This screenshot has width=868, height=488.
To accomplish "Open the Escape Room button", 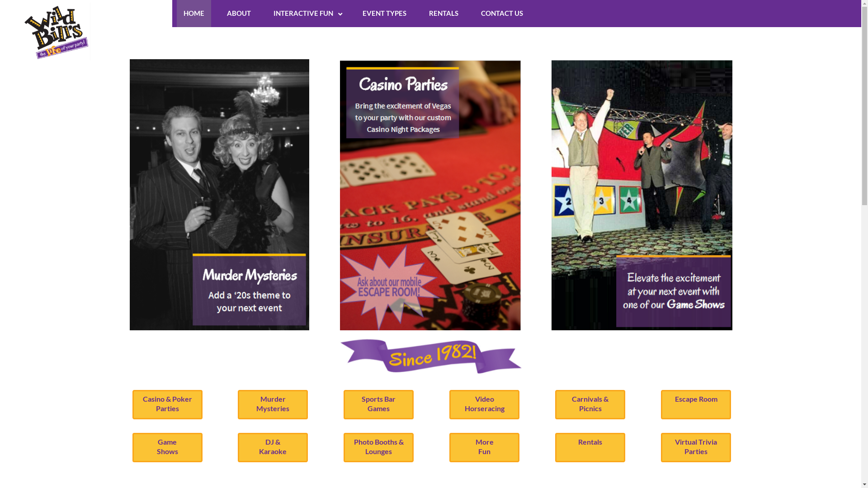I will (x=696, y=404).
